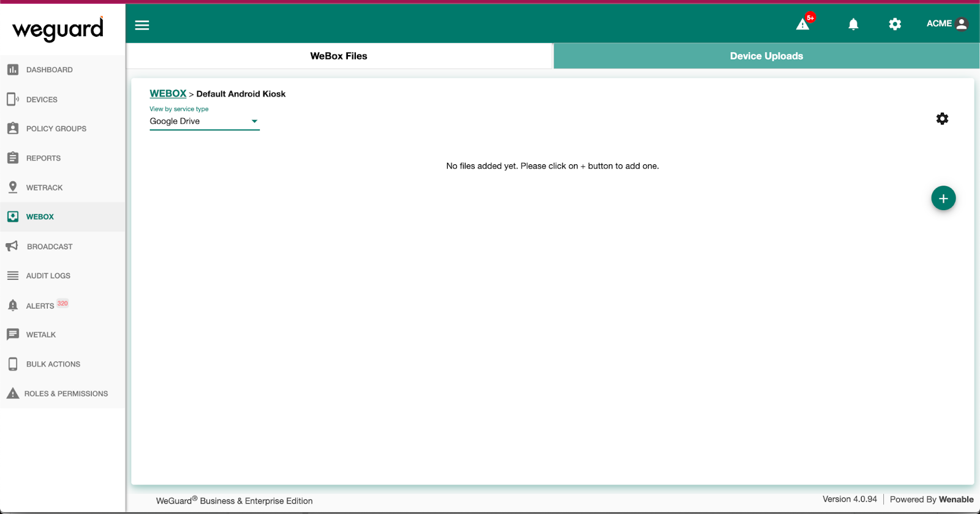Click the Version 4.0.94 footer text
The image size is (980, 514).
coord(850,499)
